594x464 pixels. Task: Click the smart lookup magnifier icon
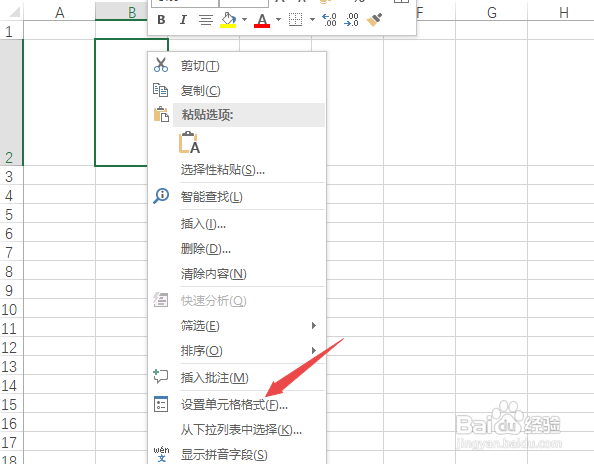coord(161,196)
